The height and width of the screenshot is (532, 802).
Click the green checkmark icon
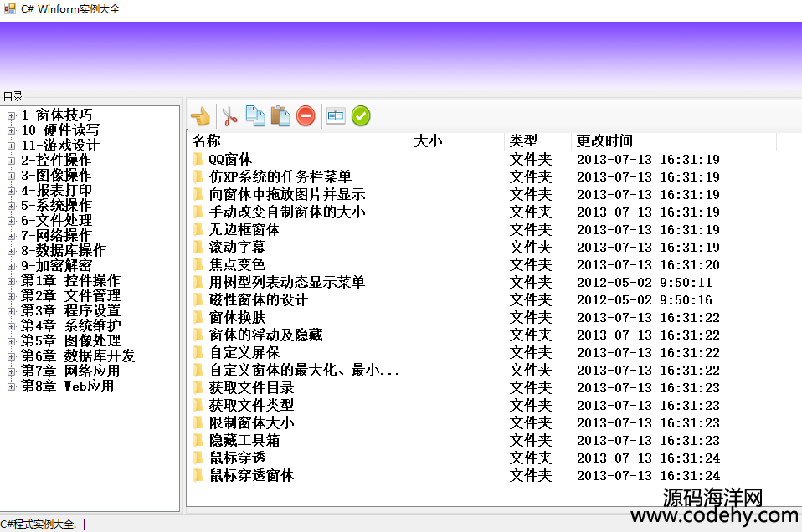point(361,116)
